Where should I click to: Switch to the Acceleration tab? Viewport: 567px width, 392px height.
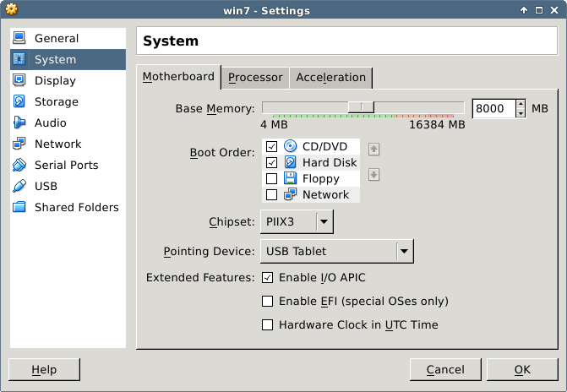point(330,78)
